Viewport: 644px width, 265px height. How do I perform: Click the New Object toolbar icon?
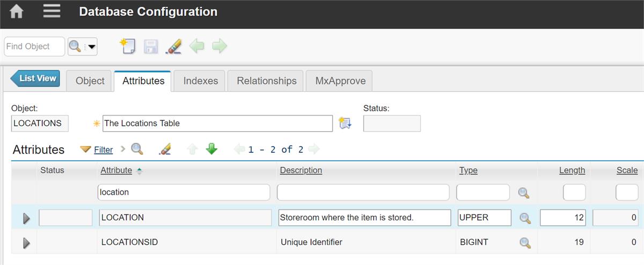click(127, 46)
